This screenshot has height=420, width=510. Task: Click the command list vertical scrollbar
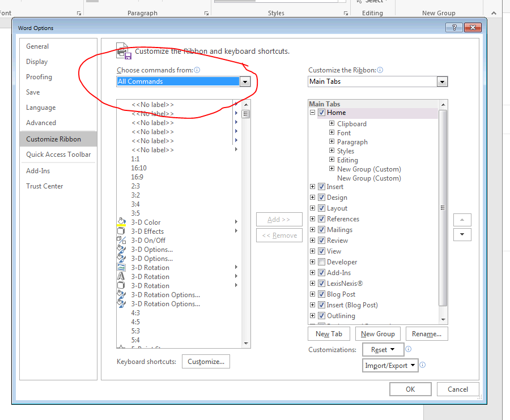[246, 226]
